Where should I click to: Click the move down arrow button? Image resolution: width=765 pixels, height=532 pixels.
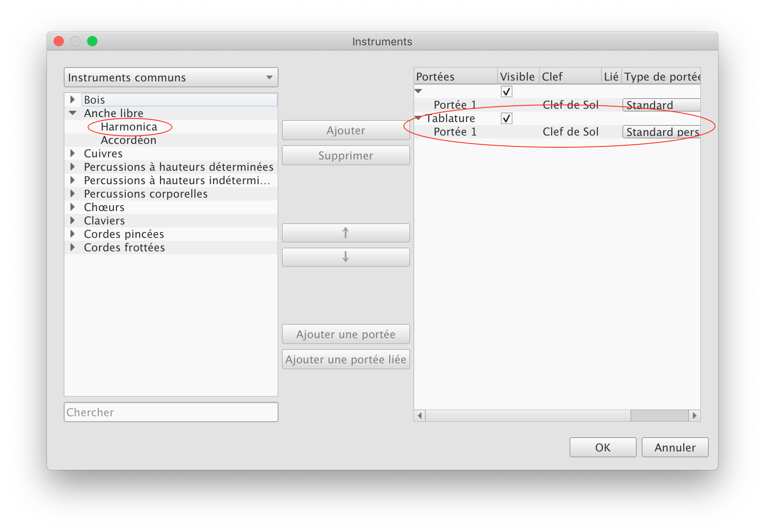click(346, 257)
